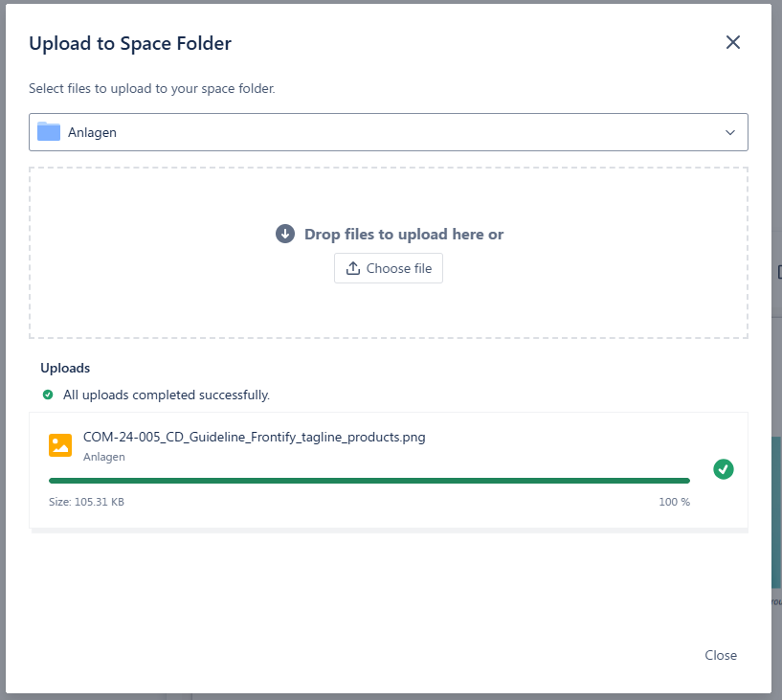The height and width of the screenshot is (700, 782).
Task: Click the 100 % progress label
Action: click(674, 502)
